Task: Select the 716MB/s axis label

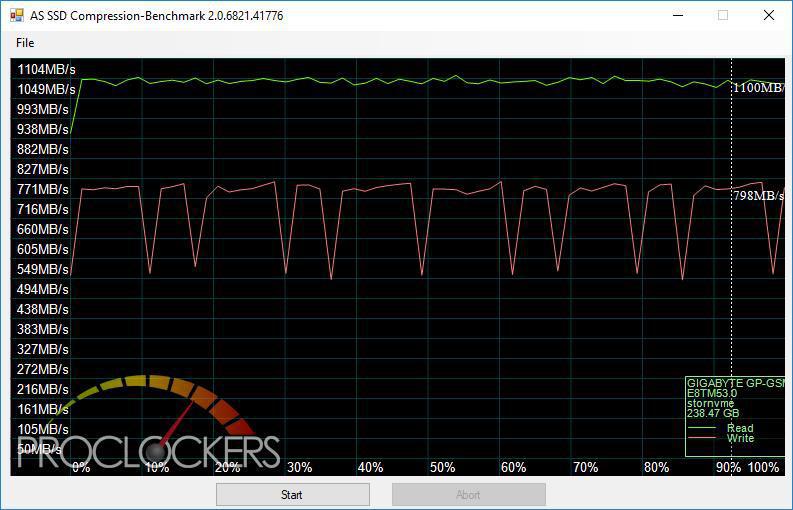Action: pyautogui.click(x=43, y=209)
